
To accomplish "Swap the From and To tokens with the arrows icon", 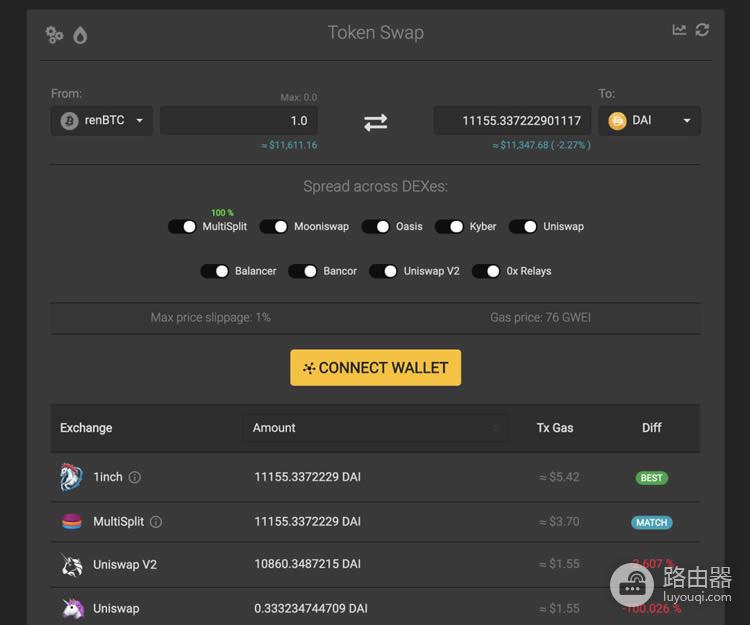I will (375, 122).
